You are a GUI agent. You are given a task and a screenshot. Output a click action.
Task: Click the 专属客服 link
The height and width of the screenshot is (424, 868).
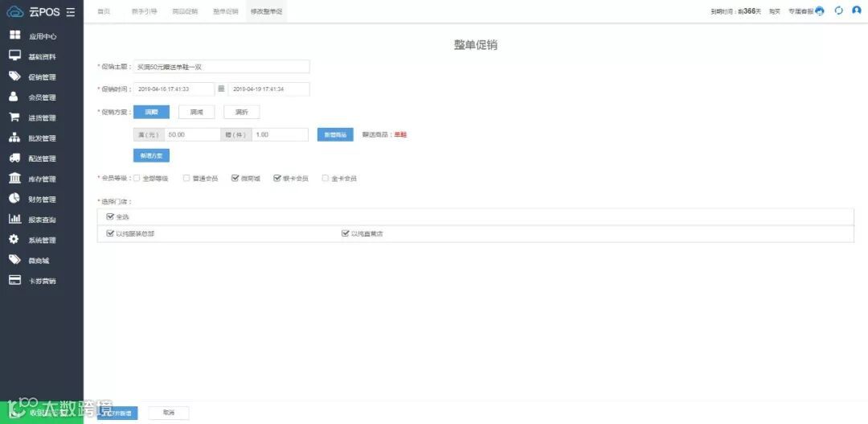tap(800, 11)
